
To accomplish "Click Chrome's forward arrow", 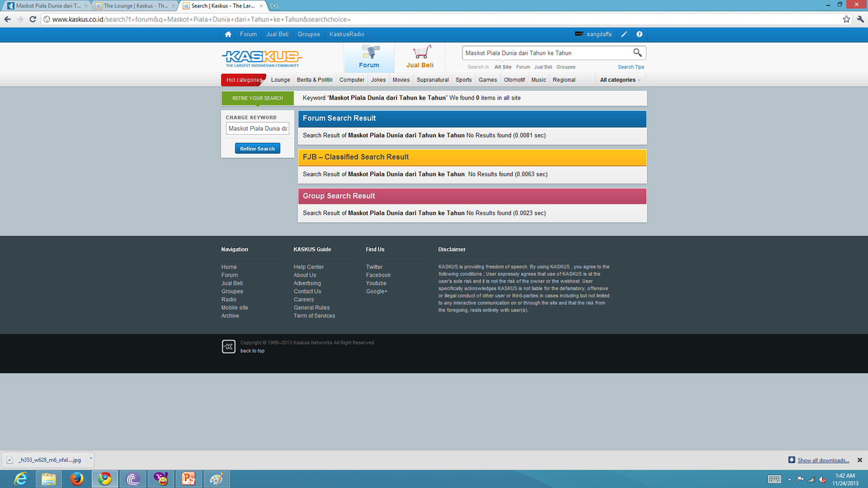I will tap(20, 19).
